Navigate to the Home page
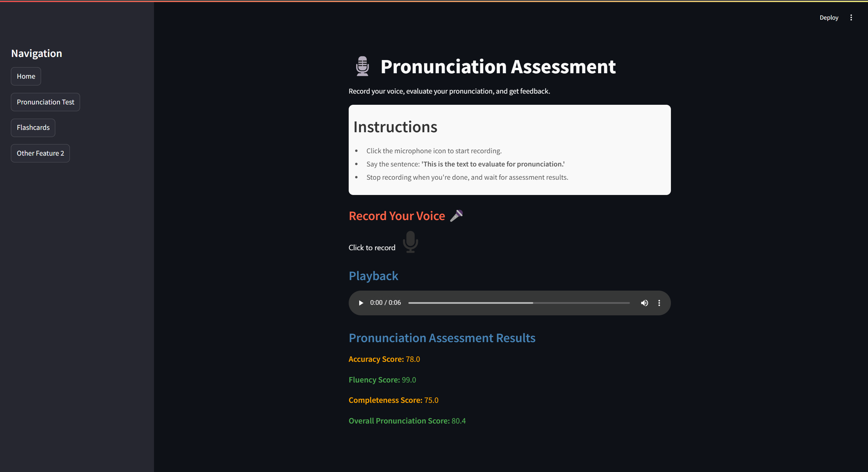Image resolution: width=868 pixels, height=472 pixels. [26, 76]
